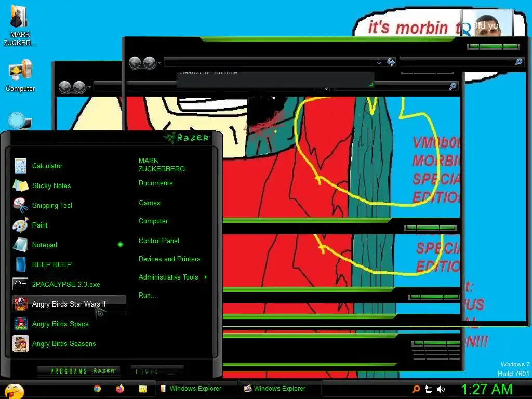Click search magnifier in front Explorer window
The height and width of the screenshot is (399, 532).
[x=519, y=62]
